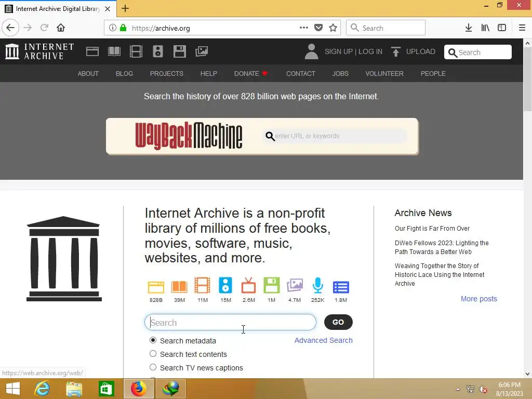Select Search metadata radio button
The height and width of the screenshot is (399, 532).
point(153,340)
